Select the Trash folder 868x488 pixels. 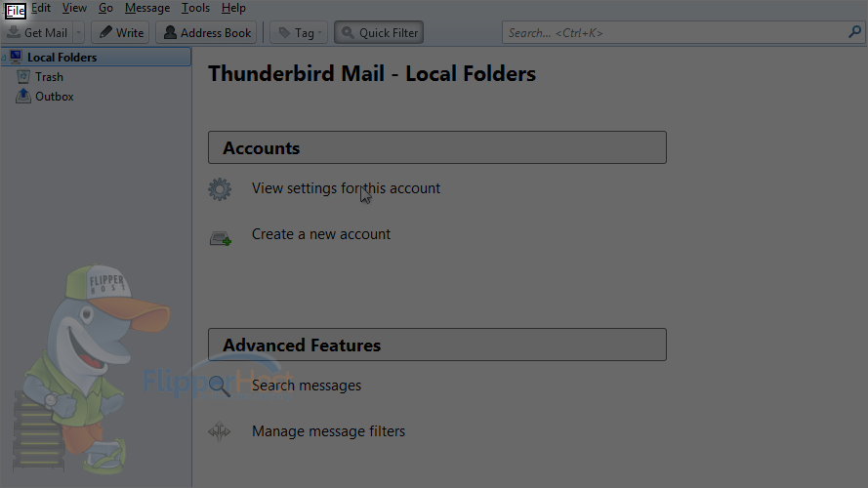49,77
